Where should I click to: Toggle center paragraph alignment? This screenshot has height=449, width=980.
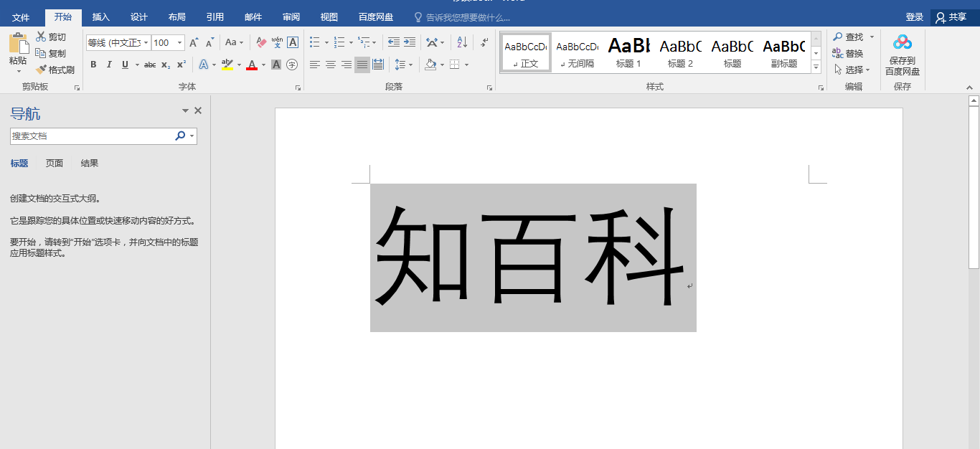329,65
